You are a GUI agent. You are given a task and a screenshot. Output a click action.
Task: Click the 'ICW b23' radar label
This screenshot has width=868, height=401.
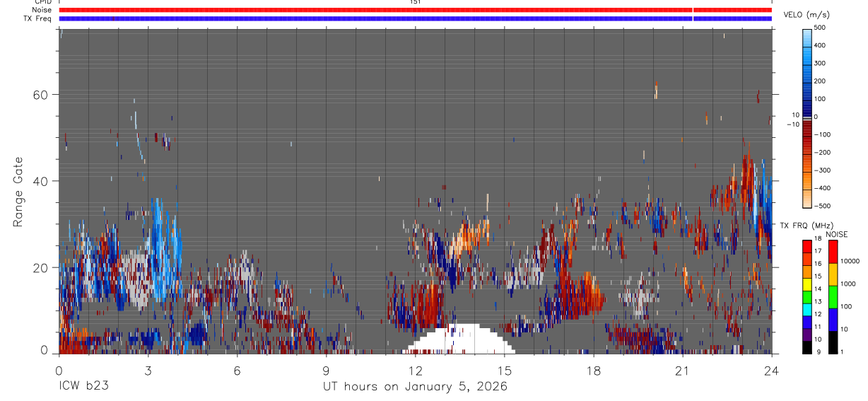[x=83, y=386]
